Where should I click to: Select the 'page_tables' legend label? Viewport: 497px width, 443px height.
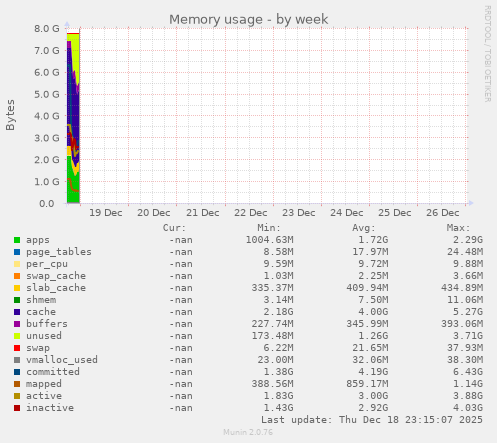click(59, 252)
